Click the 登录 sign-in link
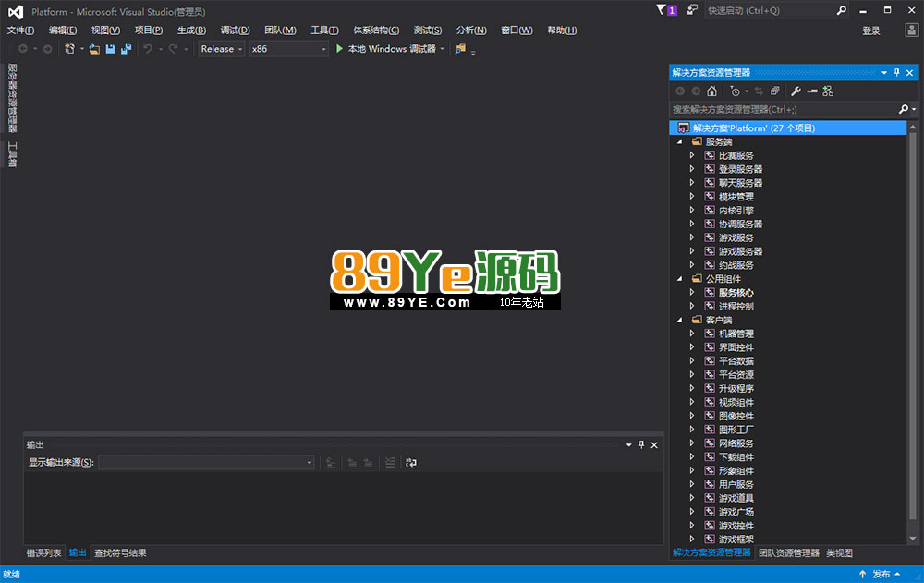This screenshot has width=924, height=583. 871,30
